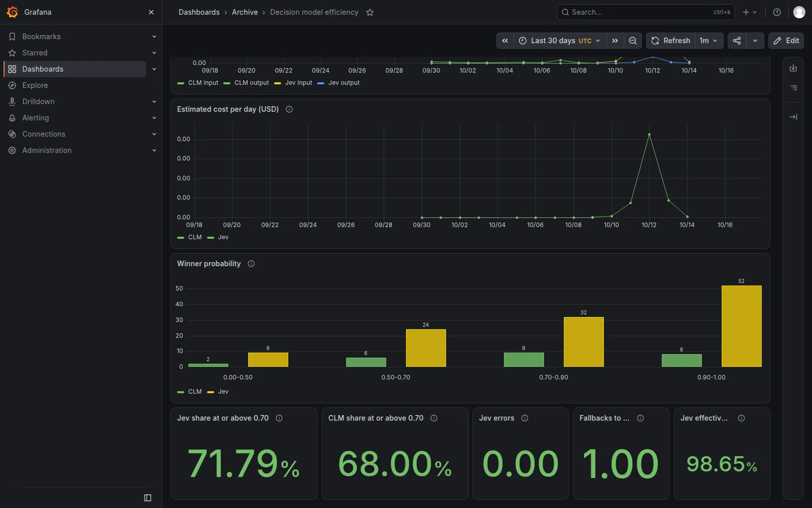Show info for Estimated cost per day panel
Viewport: 812px width, 508px height.
click(289, 109)
